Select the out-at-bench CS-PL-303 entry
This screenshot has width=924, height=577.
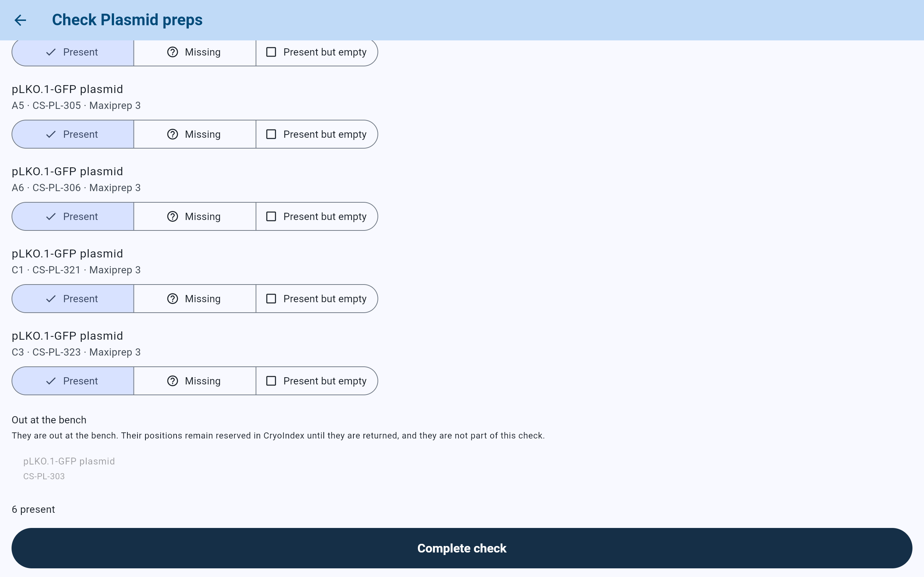pos(69,468)
